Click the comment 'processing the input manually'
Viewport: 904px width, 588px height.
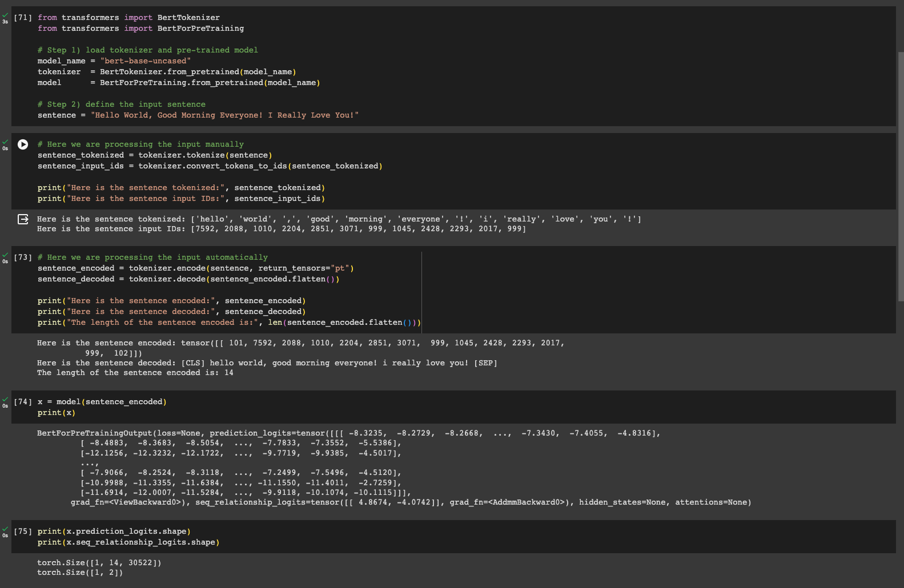pyautogui.click(x=140, y=144)
